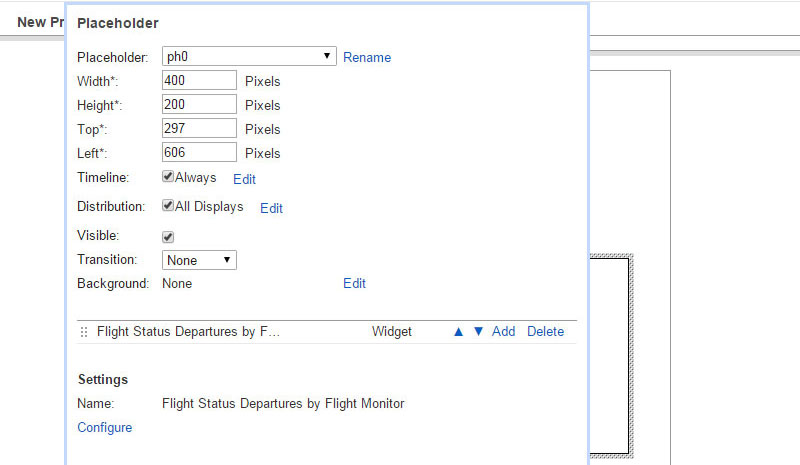The width and height of the screenshot is (800, 465).
Task: Move widget up with the up arrow
Action: 458,332
